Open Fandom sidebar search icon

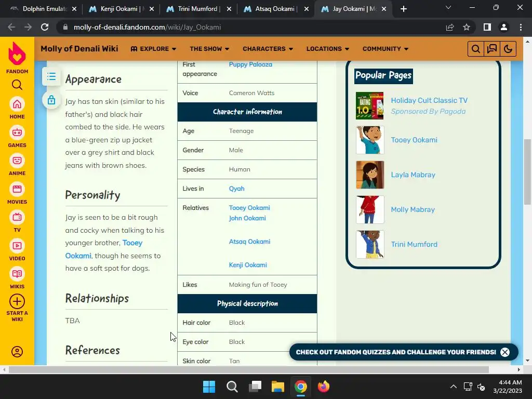[17, 85]
